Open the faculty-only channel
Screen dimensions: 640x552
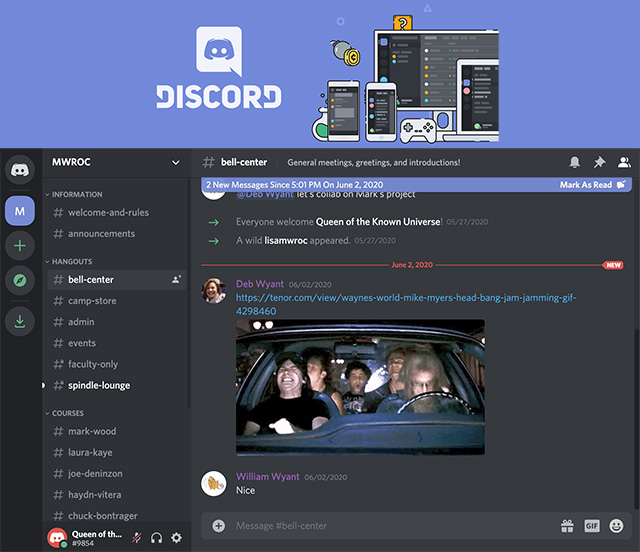pos(117,364)
